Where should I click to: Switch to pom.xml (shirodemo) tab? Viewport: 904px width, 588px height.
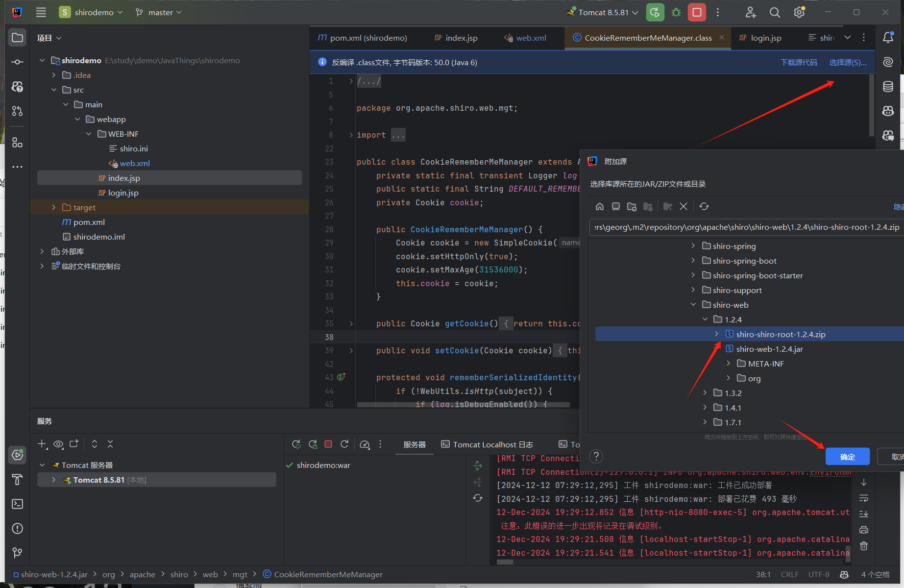363,38
